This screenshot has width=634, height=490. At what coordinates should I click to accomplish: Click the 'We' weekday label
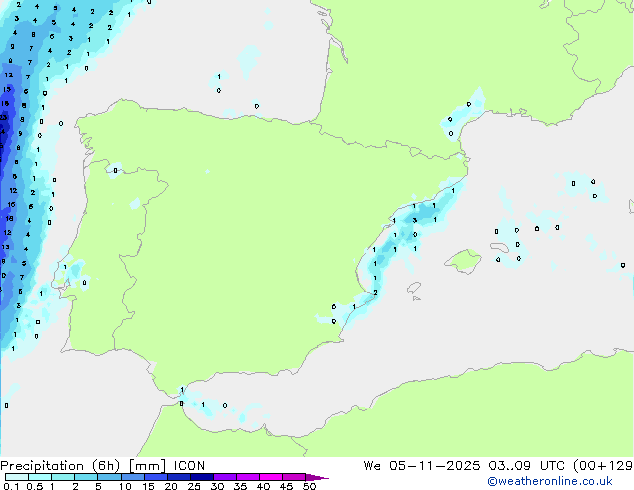372,466
